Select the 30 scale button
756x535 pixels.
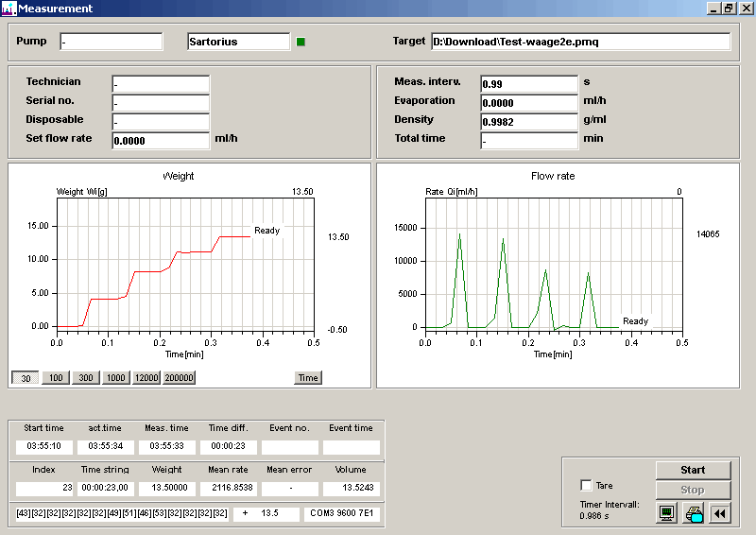26,378
